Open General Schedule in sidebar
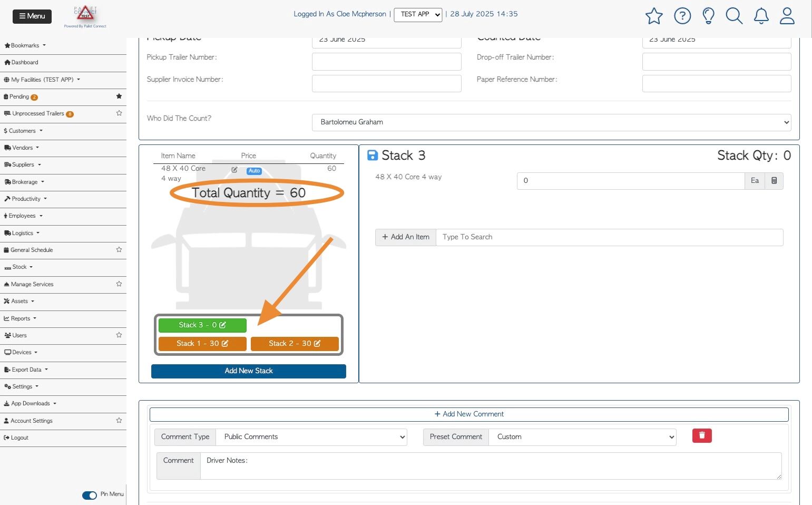Image resolution: width=812 pixels, height=505 pixels. pyautogui.click(x=28, y=250)
